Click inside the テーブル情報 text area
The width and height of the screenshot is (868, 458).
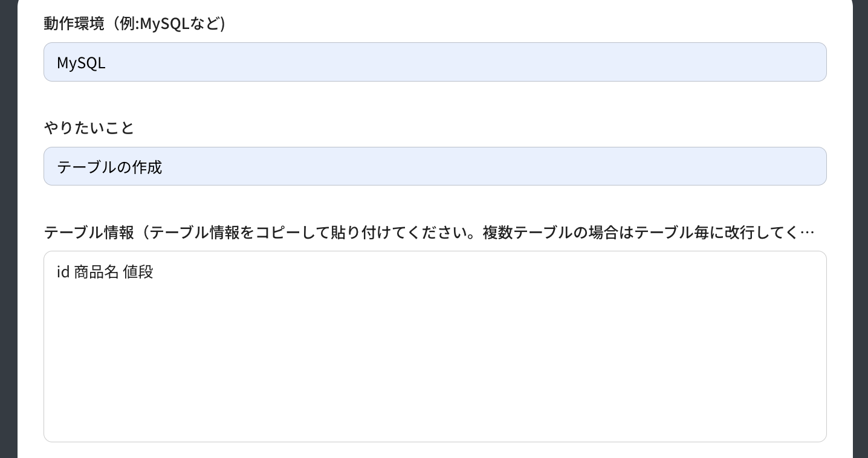pos(434,346)
